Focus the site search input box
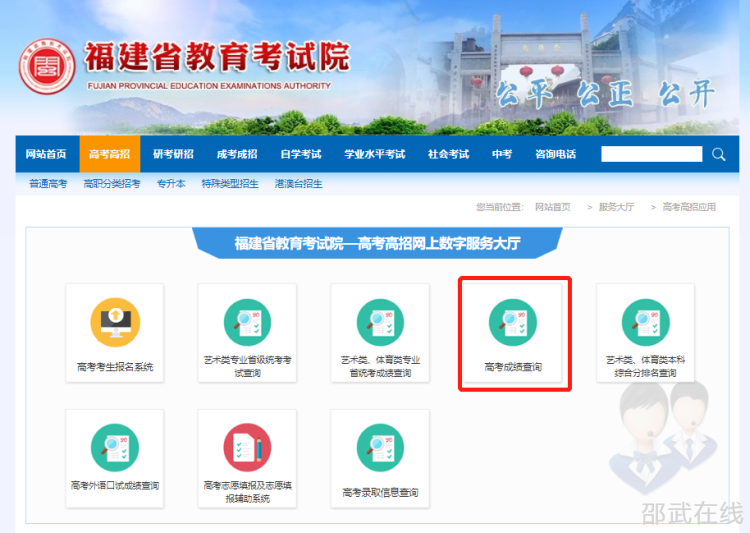This screenshot has height=533, width=750. (651, 154)
